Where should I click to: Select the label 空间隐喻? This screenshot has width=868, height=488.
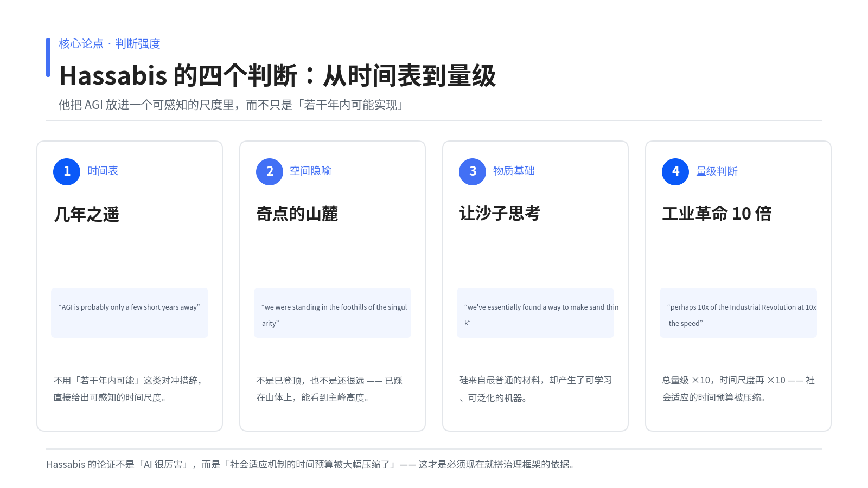(311, 171)
